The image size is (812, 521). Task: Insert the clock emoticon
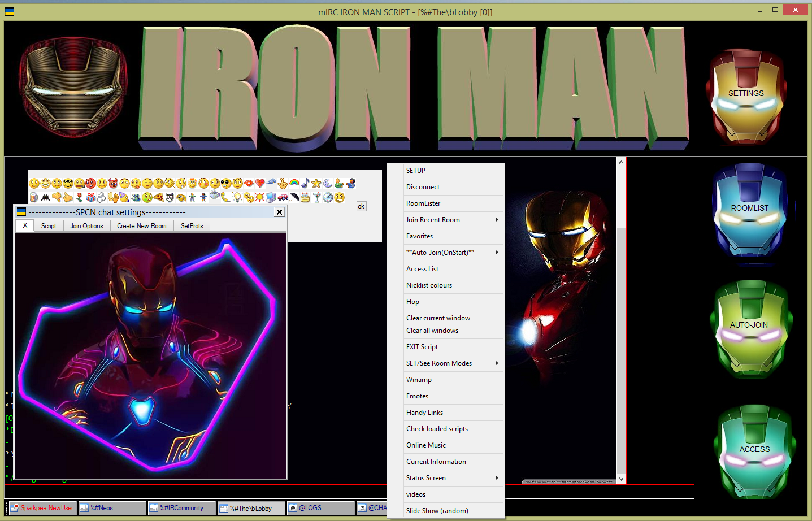(x=328, y=197)
